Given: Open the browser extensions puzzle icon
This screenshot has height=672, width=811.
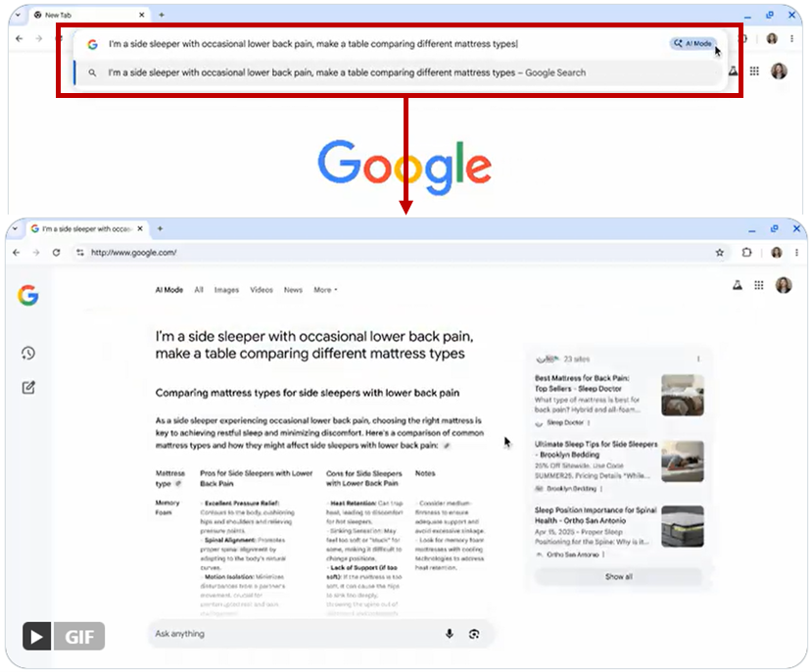Looking at the screenshot, I should coord(746,252).
